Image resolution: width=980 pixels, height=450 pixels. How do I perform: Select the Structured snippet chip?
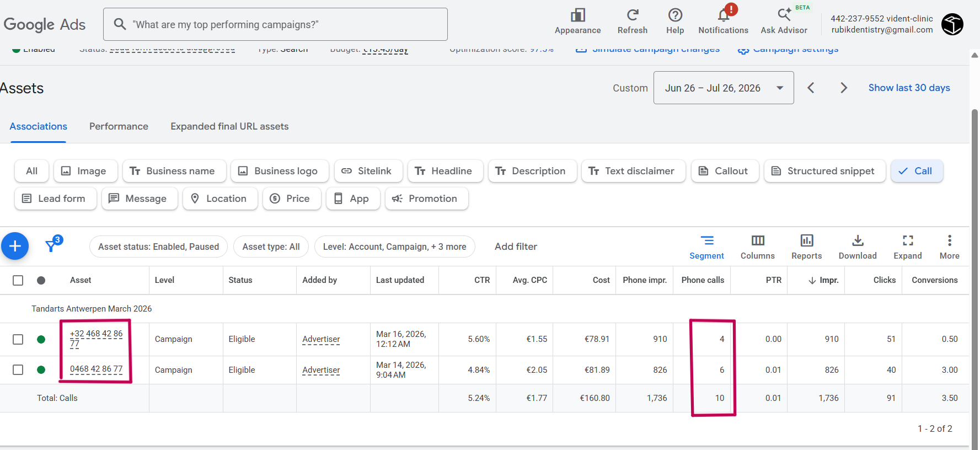pos(824,171)
